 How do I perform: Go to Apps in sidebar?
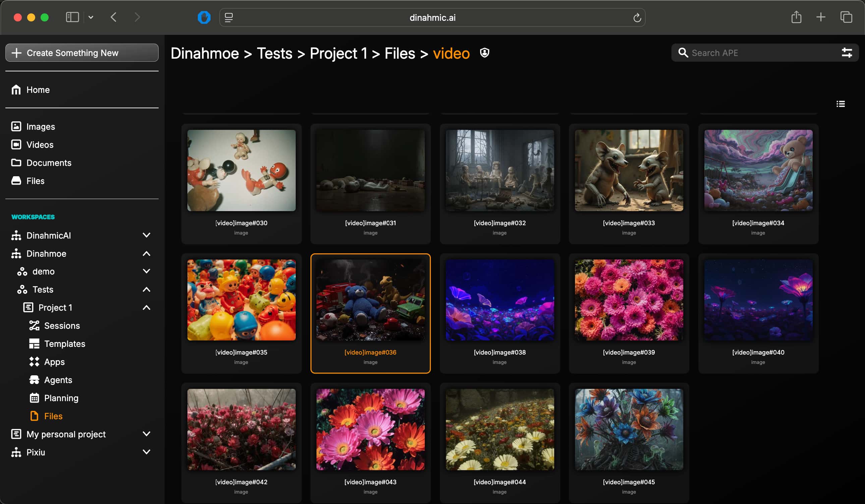click(54, 362)
